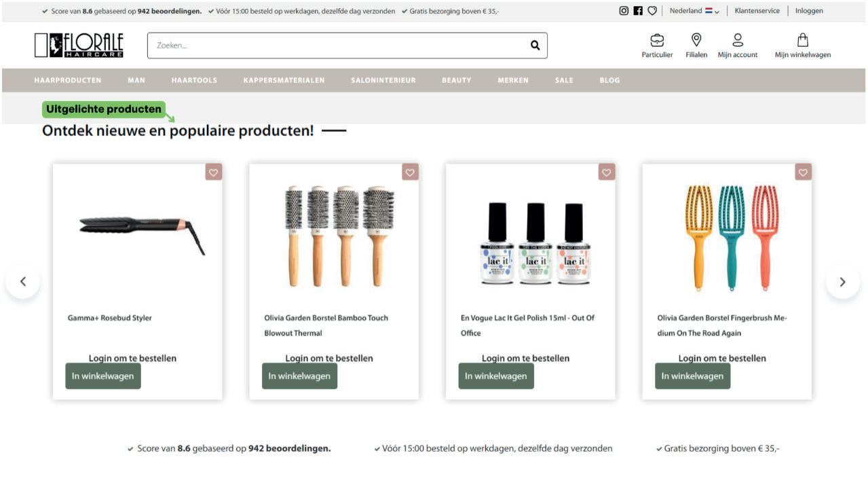Open the Instagram icon link

(x=624, y=11)
